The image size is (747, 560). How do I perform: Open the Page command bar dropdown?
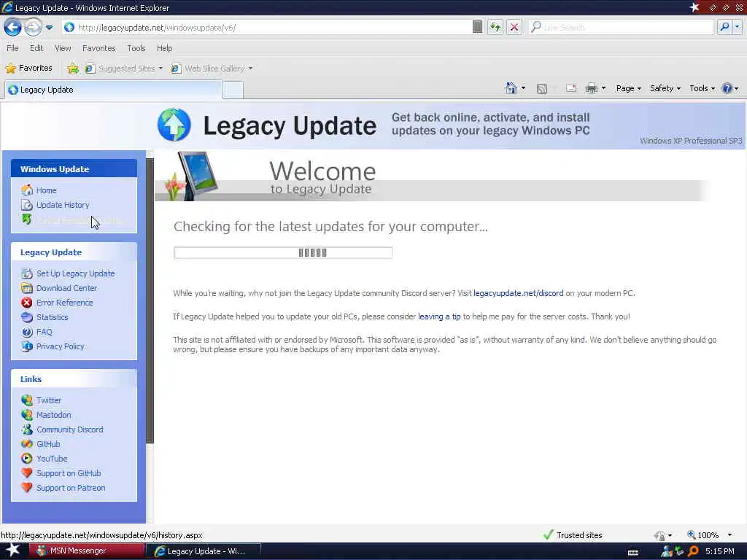coord(628,88)
